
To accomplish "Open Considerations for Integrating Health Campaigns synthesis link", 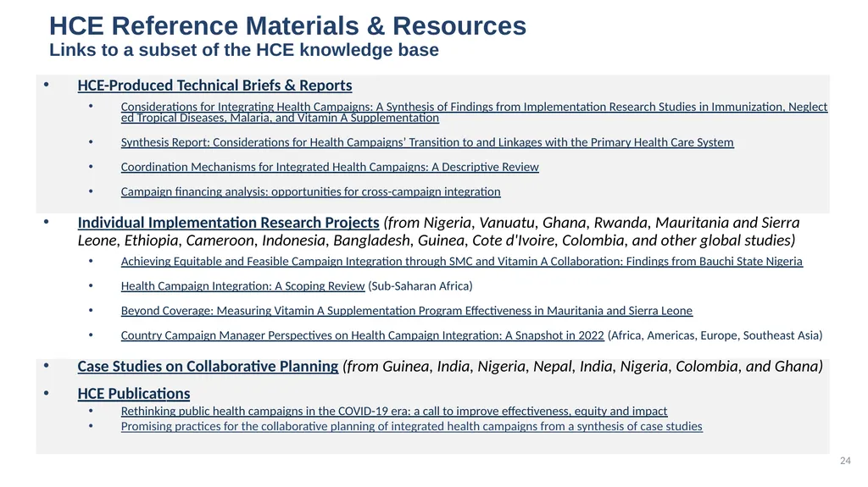I will coord(474,112).
